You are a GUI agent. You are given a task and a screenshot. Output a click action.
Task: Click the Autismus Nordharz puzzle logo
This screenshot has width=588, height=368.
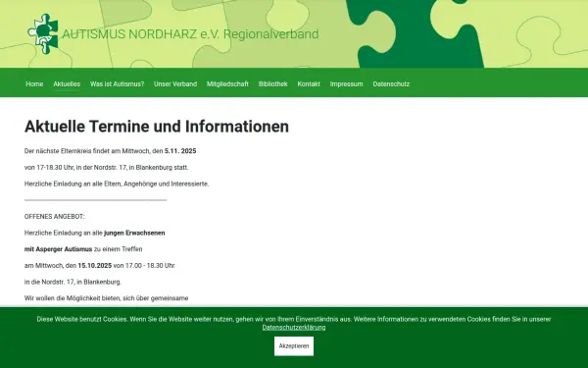pos(43,33)
